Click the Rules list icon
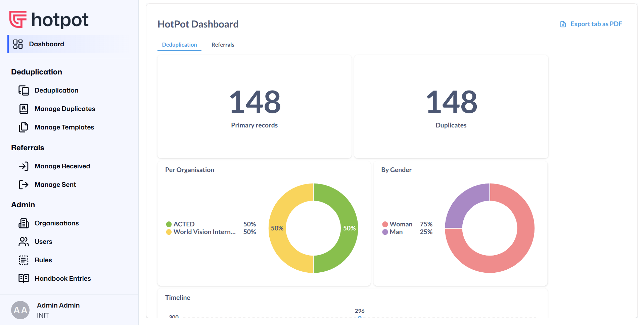The image size is (644, 325). click(x=24, y=260)
